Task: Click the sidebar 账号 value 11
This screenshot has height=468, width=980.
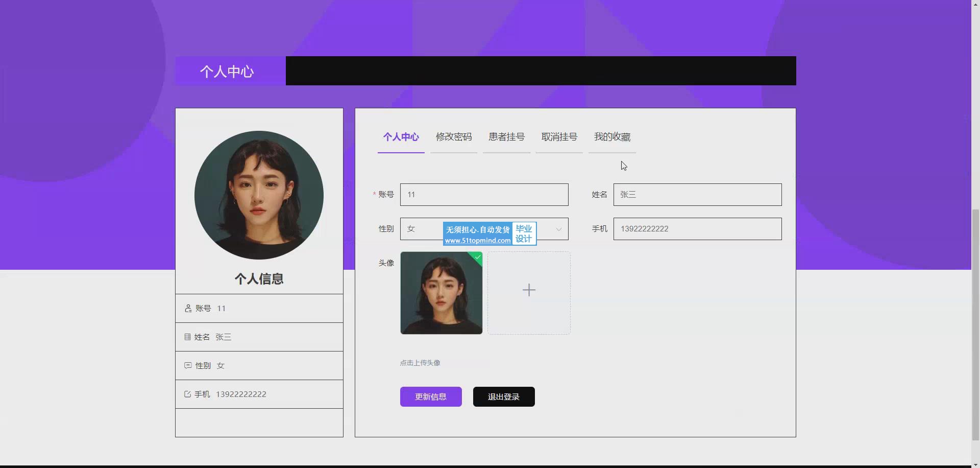Action: [221, 308]
